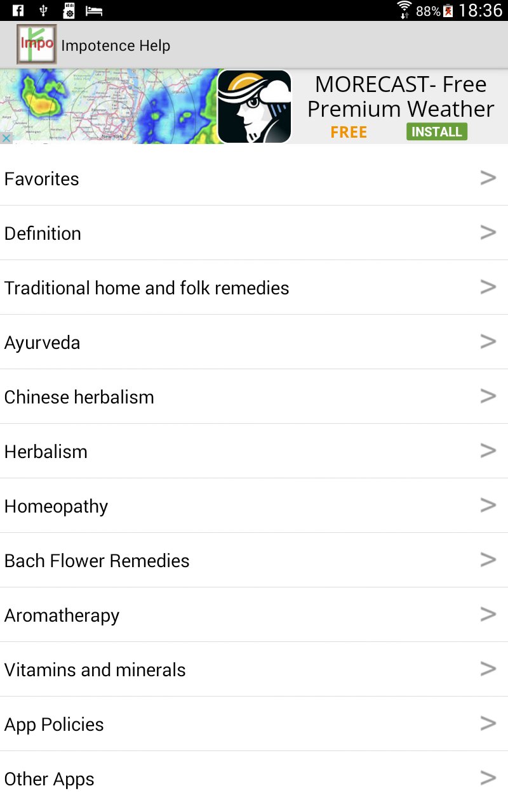Viewport: 508px width, 812px height.
Task: Tap the USB connection status icon
Action: click(43, 10)
